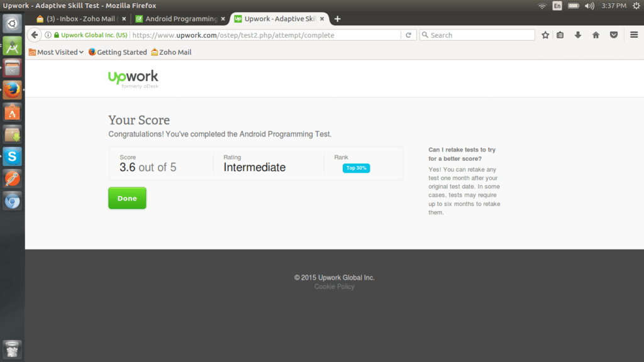Open a new tab with the plus button
Viewport: 644px width, 362px height.
tap(338, 19)
